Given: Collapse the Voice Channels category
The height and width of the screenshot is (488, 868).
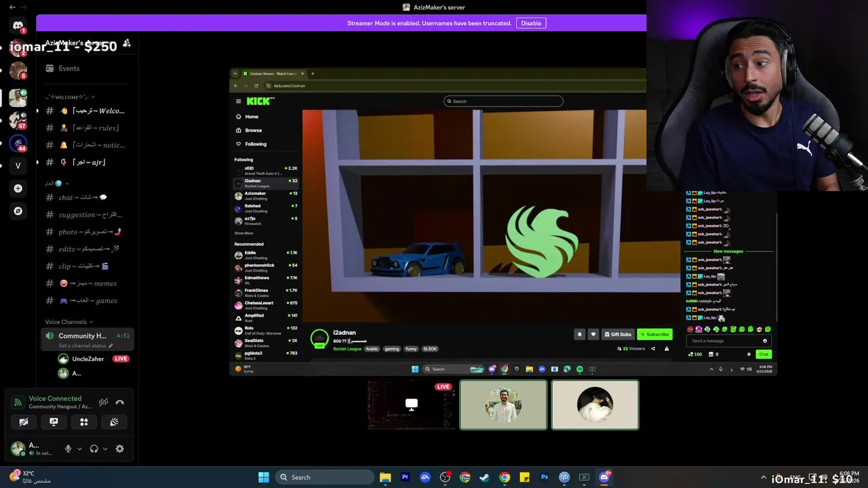Looking at the screenshot, I should (69, 322).
